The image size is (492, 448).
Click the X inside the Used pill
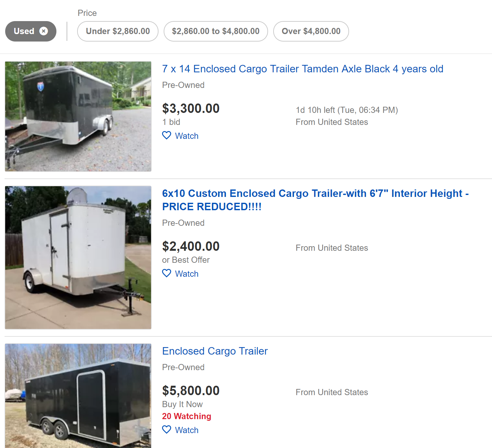coord(44,31)
